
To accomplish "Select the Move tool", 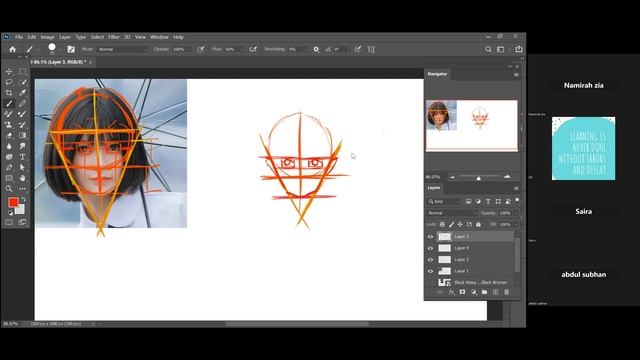I will [x=9, y=71].
